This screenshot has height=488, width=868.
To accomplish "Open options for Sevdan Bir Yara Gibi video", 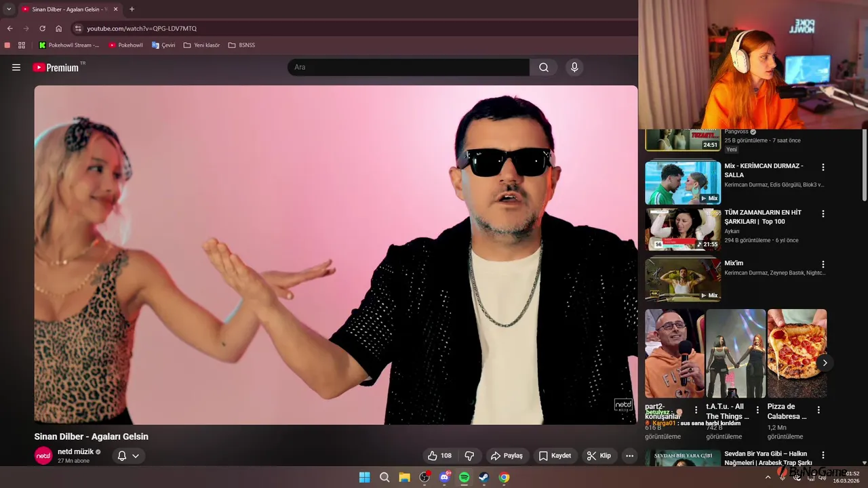I will pos(823,455).
